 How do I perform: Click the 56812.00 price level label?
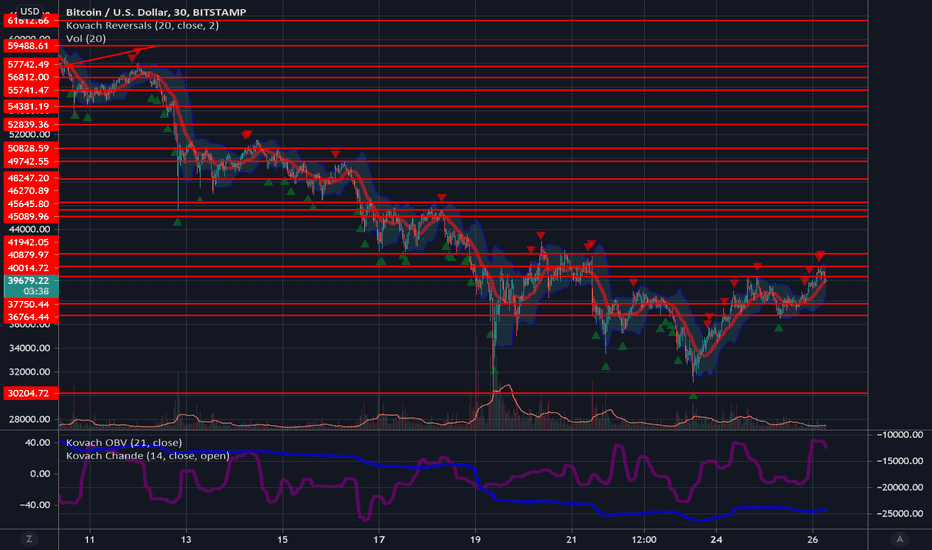31,77
